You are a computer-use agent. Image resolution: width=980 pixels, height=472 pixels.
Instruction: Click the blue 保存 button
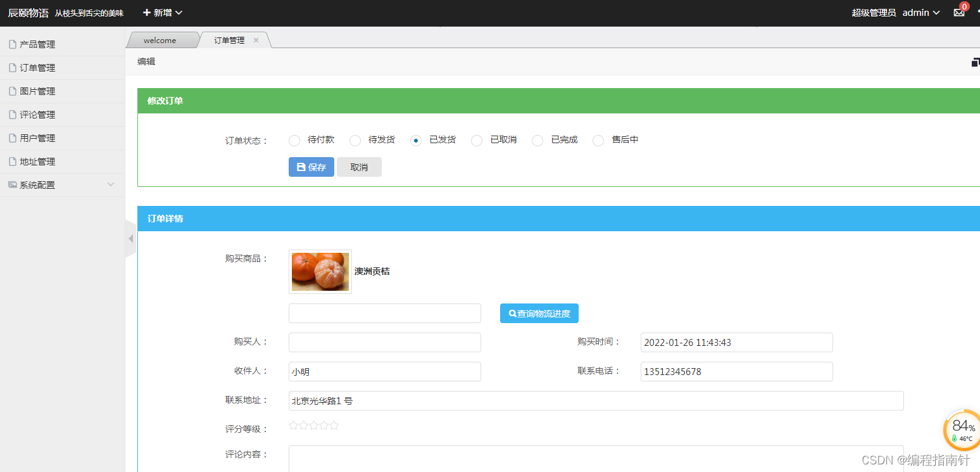(x=311, y=167)
